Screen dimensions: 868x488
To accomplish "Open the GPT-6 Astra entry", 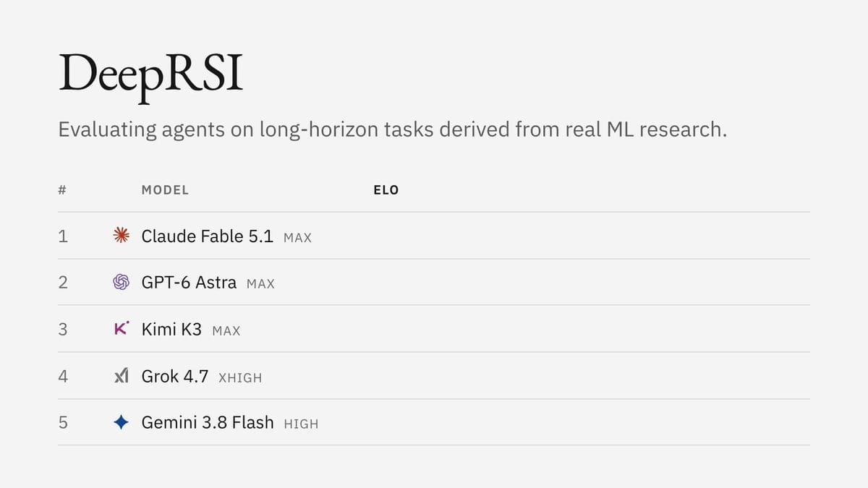I will (189, 283).
